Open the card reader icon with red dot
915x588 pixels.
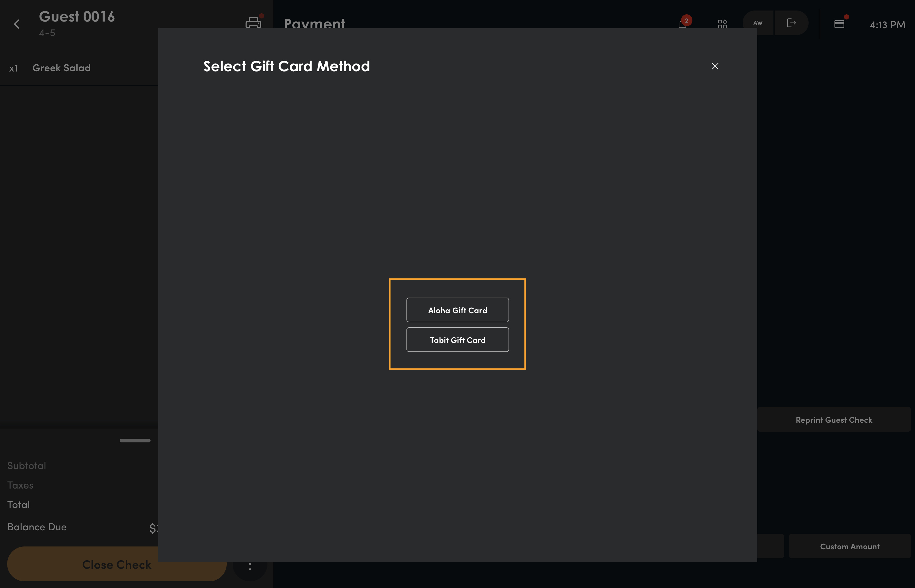tap(839, 24)
